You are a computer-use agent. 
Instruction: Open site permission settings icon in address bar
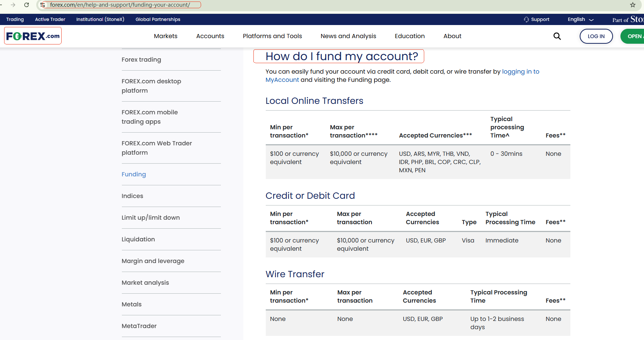pyautogui.click(x=43, y=5)
